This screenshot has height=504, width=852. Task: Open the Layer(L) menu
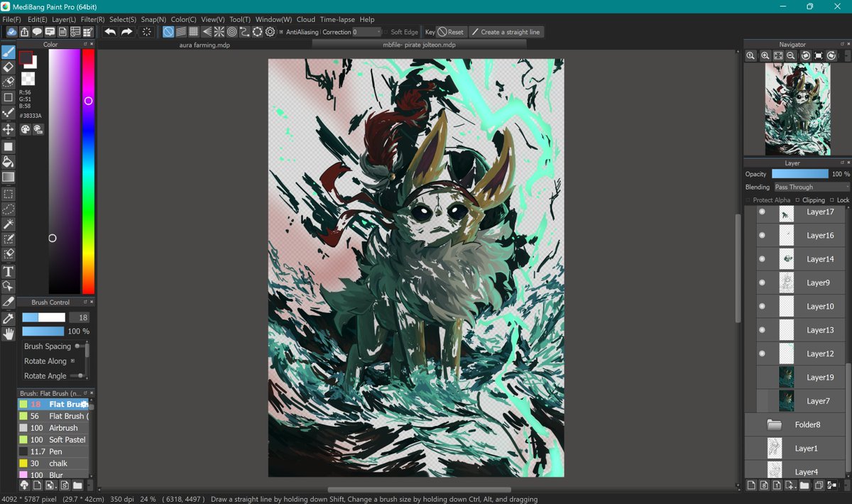click(64, 19)
